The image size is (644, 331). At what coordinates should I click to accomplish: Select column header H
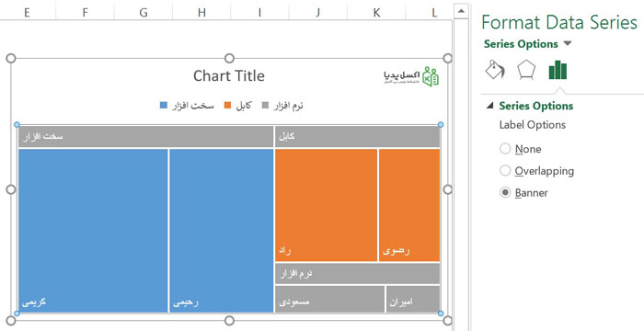pyautogui.click(x=201, y=12)
